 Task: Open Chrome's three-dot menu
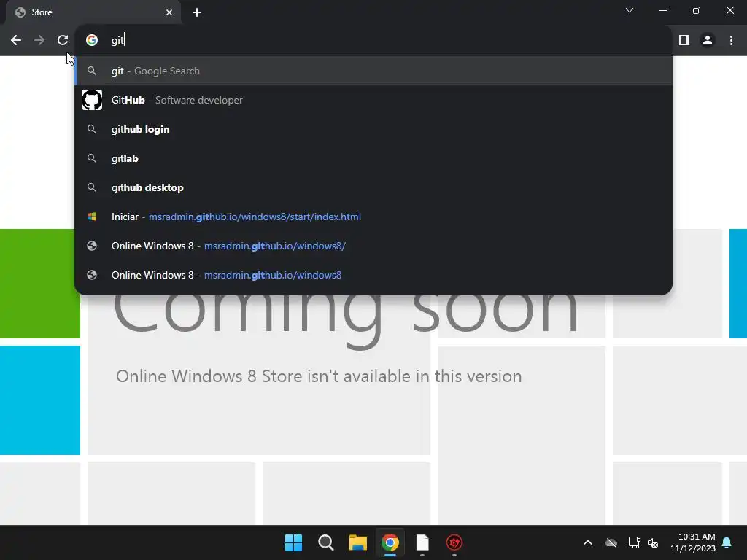(731, 40)
